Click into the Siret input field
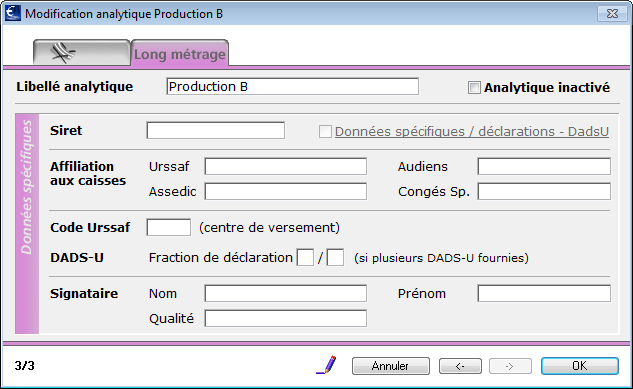Viewport: 633px width, 389px height. tap(216, 130)
